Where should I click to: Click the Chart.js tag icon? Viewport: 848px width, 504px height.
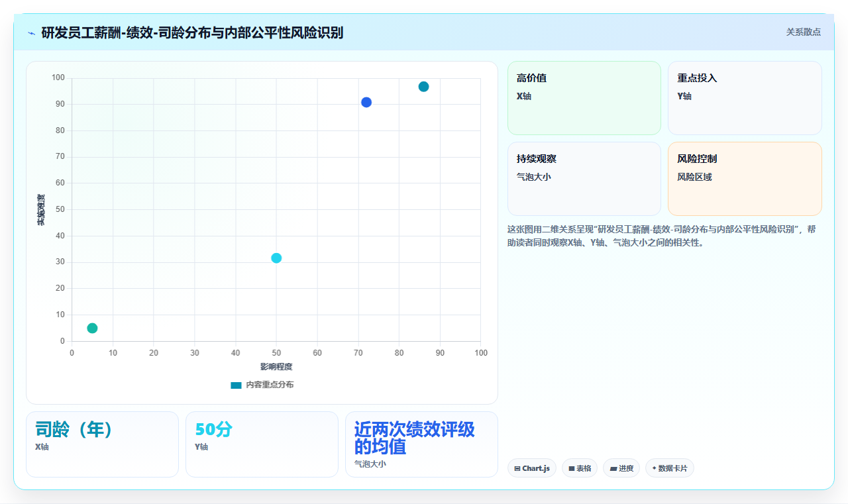click(517, 468)
